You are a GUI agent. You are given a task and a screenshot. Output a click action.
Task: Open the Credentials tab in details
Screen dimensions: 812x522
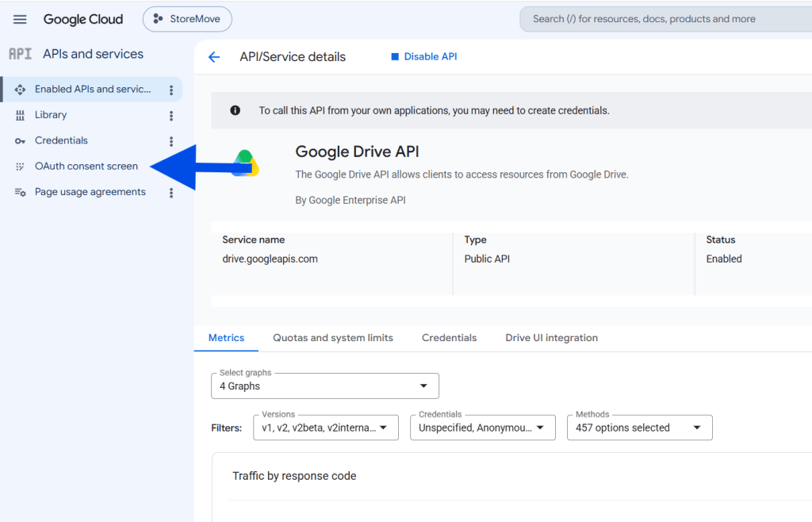click(449, 338)
